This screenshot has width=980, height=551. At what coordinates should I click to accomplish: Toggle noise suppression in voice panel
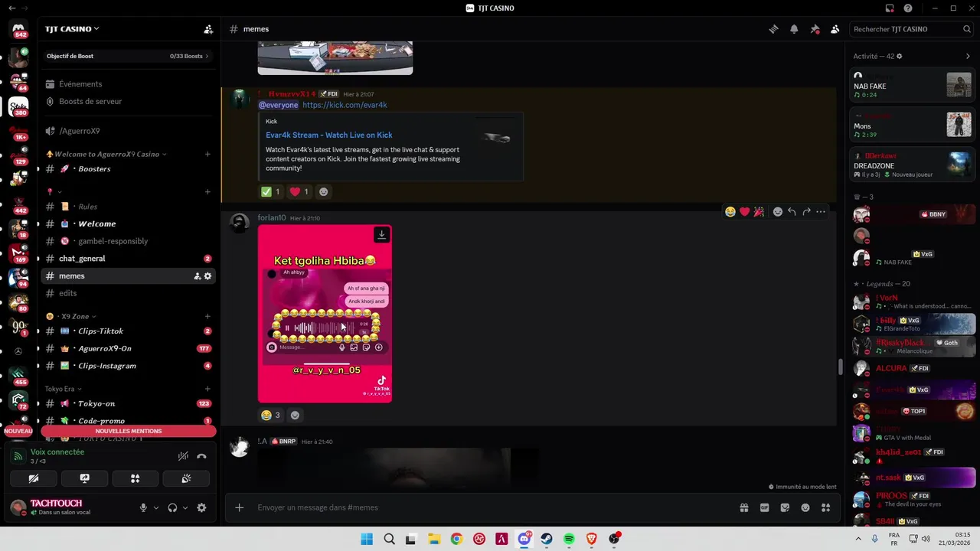click(183, 456)
